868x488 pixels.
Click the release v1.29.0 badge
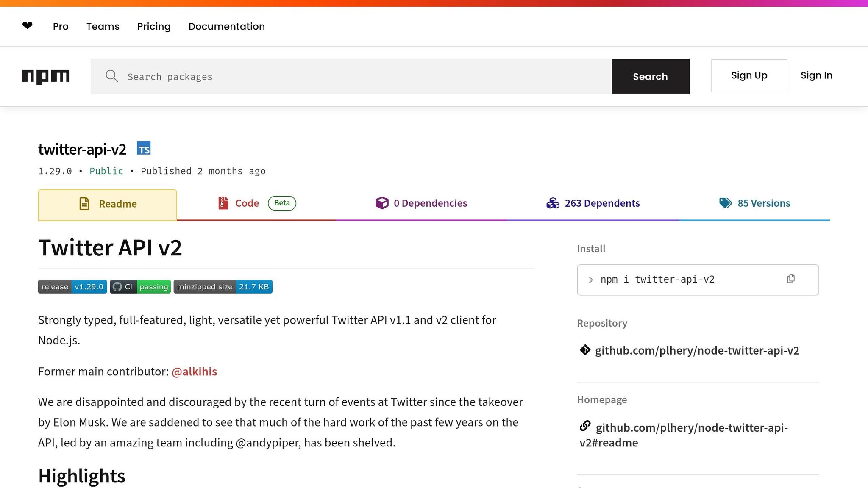72,286
